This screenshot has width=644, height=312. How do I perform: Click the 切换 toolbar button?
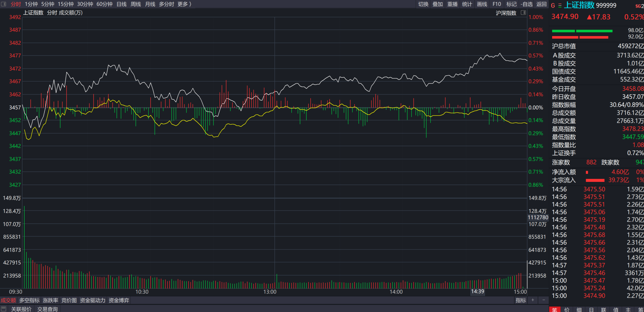(x=423, y=4)
